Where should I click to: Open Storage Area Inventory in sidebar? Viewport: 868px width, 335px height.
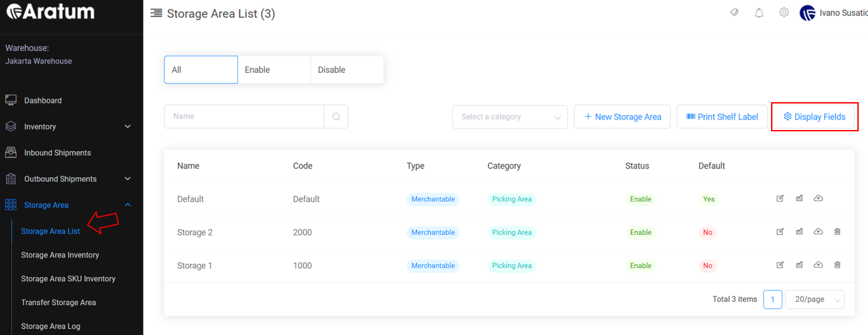(x=60, y=255)
